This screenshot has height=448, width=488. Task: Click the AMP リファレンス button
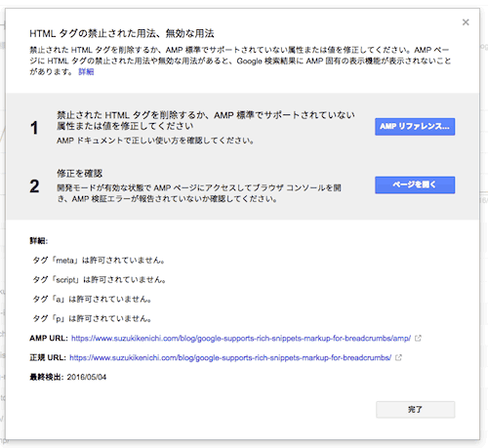click(415, 127)
